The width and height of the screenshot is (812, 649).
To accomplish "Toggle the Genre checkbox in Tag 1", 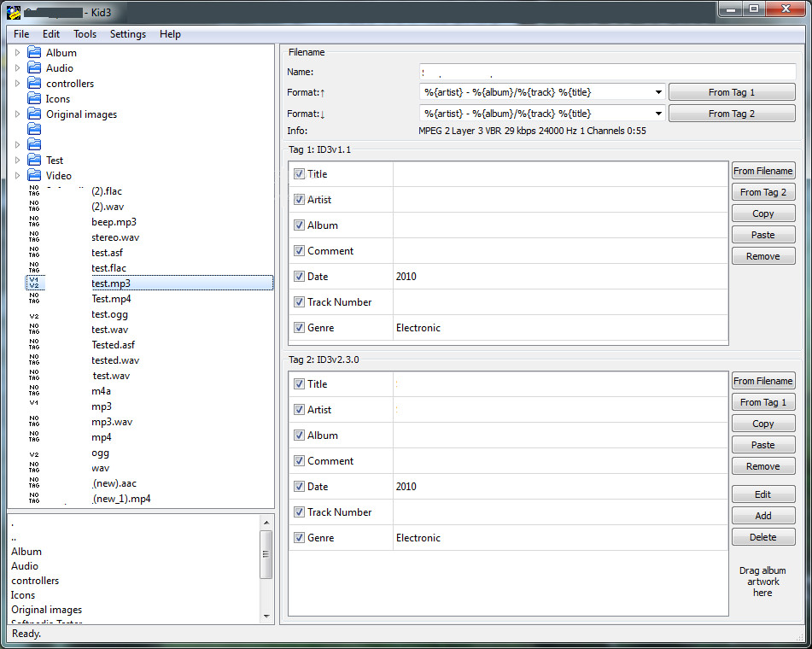I will pyautogui.click(x=299, y=328).
